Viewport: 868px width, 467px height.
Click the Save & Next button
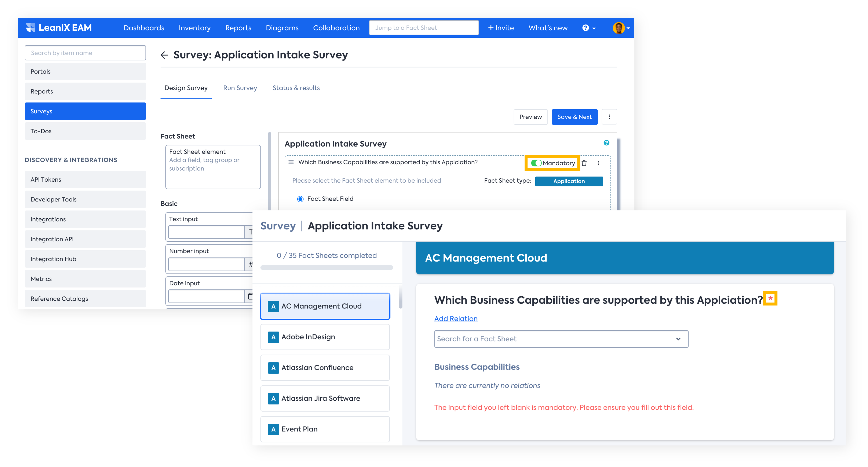(574, 117)
